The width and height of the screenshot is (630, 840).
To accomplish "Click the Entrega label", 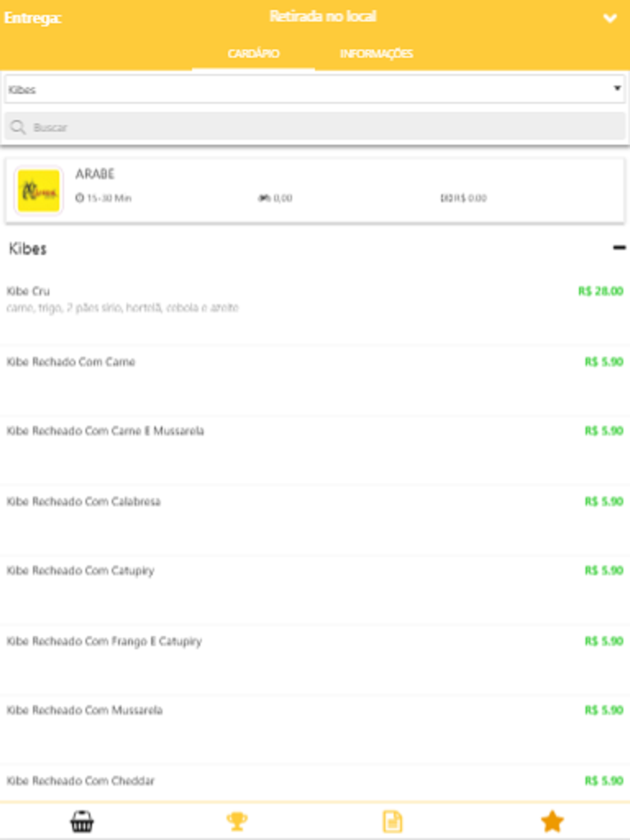I will [32, 18].
